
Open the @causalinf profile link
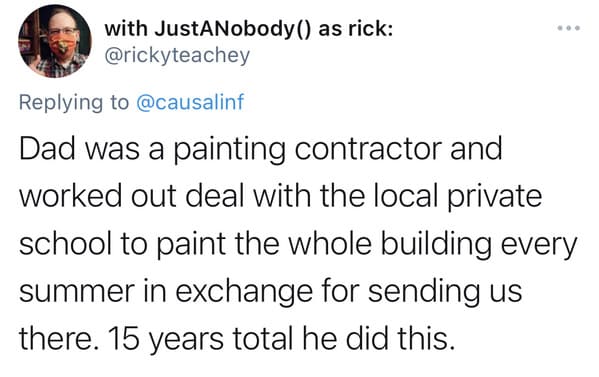[x=190, y=102]
